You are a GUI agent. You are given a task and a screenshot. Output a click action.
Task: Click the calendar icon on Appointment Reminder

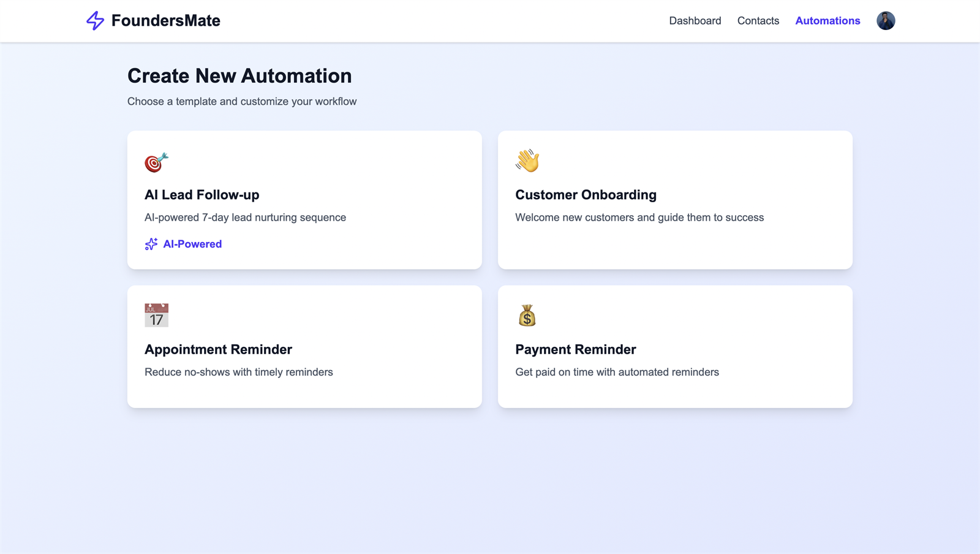tap(157, 315)
